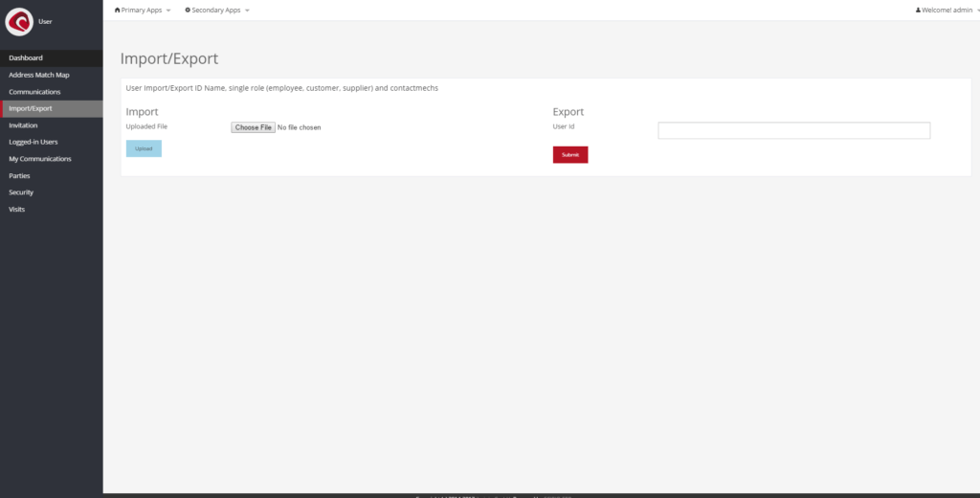Select Communications in the sidebar

34,92
